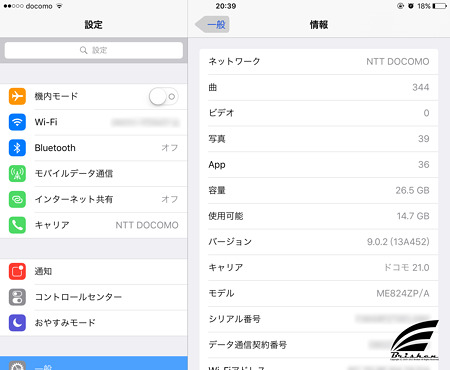
Task: Tap the Wi-Fi blue icon
Action: pos(17,122)
